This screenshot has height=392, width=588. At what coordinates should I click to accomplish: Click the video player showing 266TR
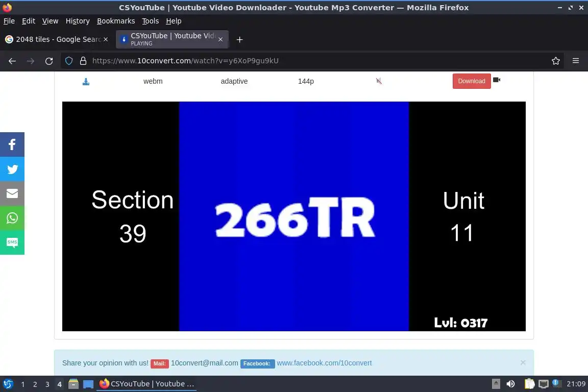(293, 216)
